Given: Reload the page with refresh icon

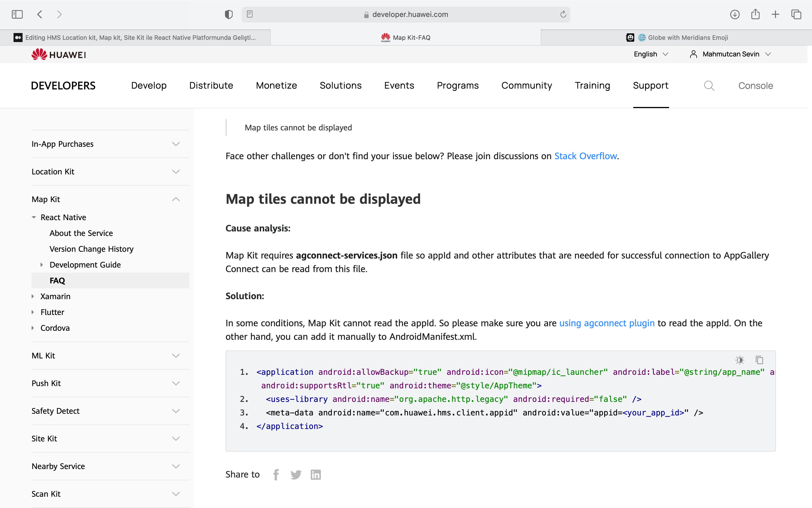Looking at the screenshot, I should 563,14.
